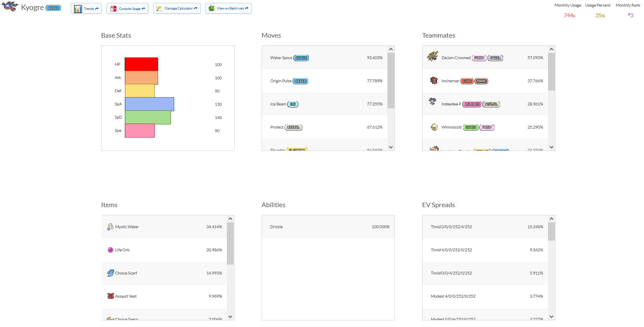Screen dimensions: 644x327
Task: Open View on Babiri.net link
Action: click(228, 8)
